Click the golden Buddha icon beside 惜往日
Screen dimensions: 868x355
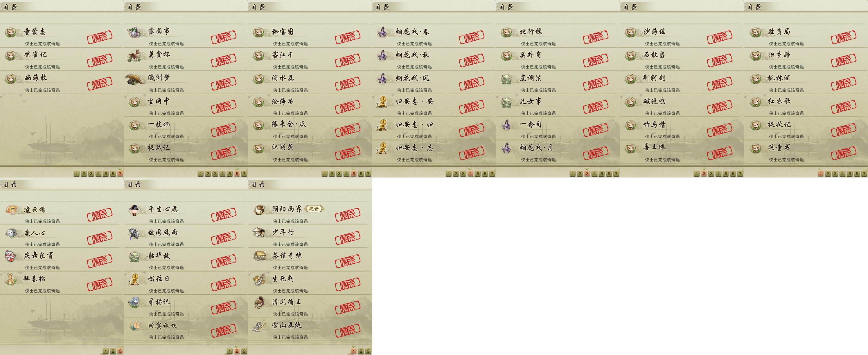click(x=134, y=279)
